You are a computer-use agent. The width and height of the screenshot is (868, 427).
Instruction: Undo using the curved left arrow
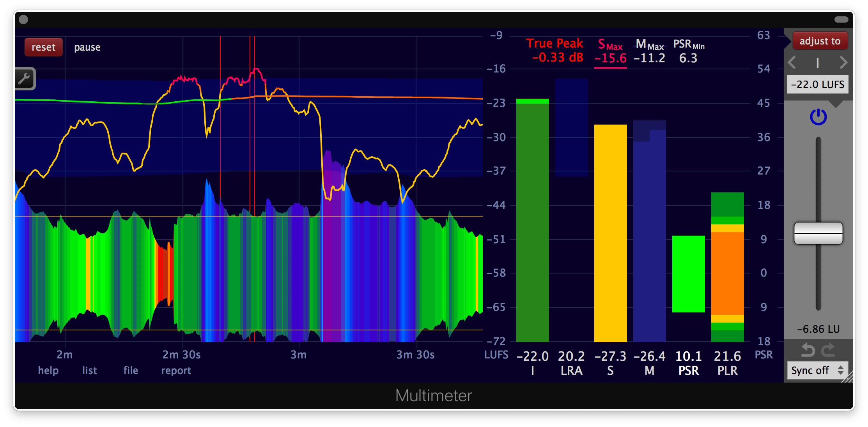[x=808, y=350]
